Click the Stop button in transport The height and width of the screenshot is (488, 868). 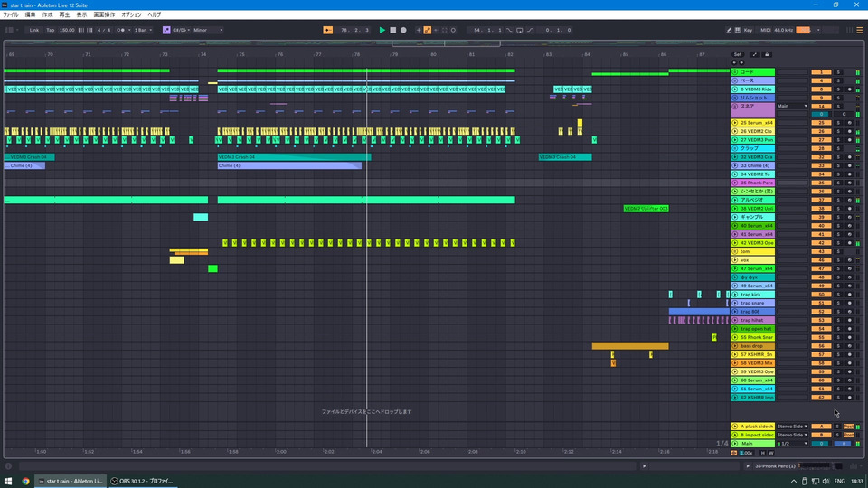click(392, 30)
